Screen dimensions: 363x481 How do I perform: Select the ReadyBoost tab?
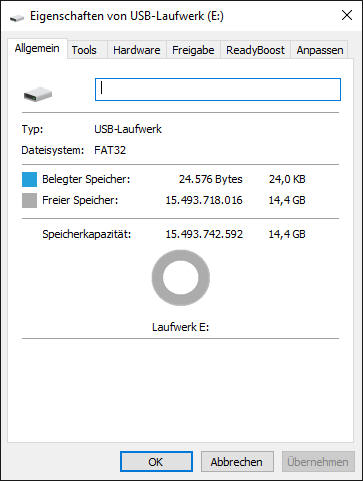click(x=255, y=50)
